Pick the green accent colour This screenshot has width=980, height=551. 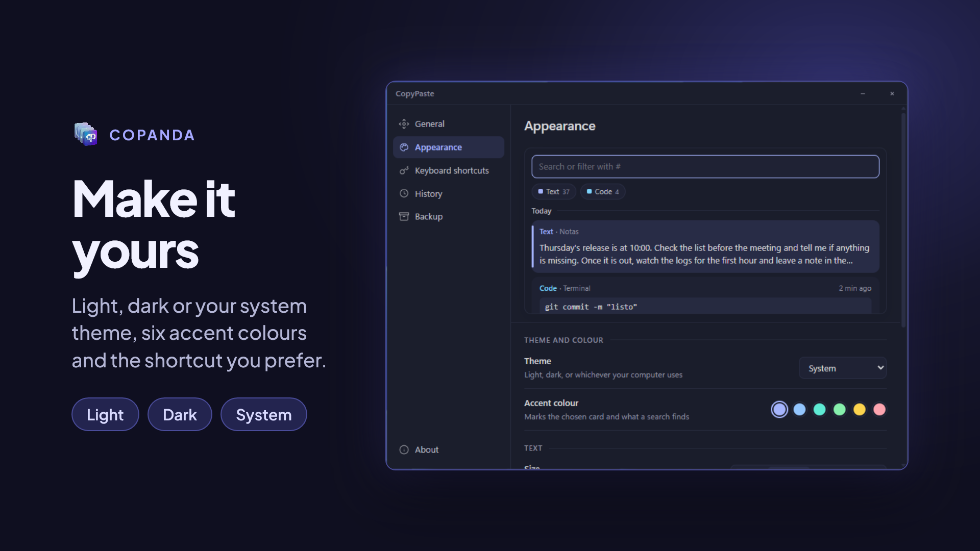pos(840,409)
